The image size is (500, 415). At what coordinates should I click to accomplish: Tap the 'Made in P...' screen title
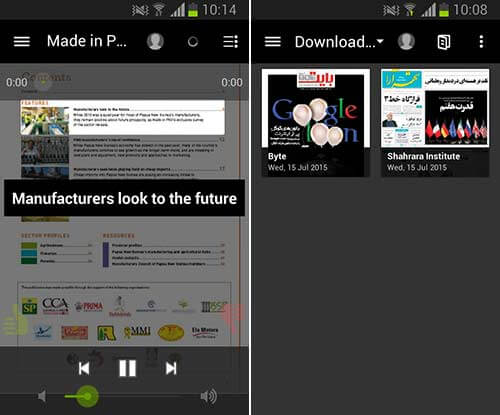(87, 41)
